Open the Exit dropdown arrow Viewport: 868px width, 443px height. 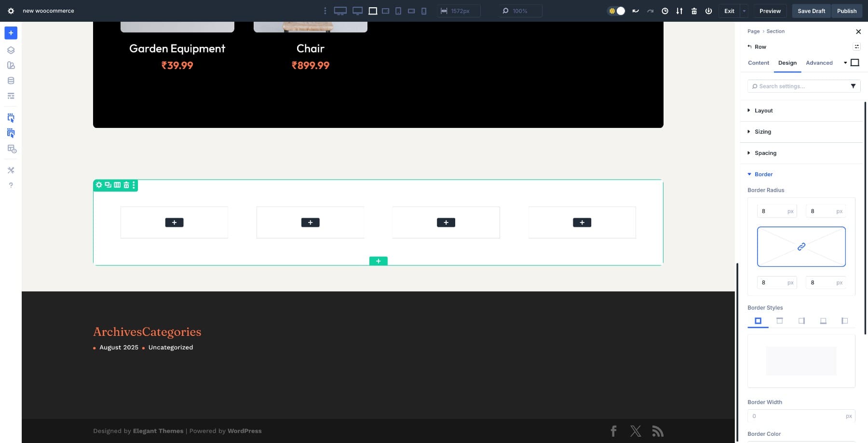coord(744,11)
